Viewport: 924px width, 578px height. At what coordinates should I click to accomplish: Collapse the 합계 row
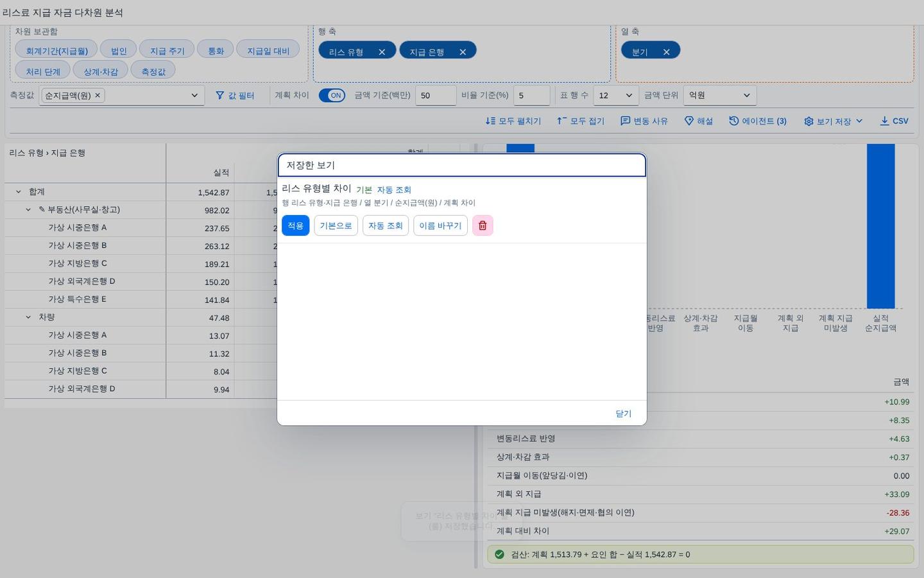pyautogui.click(x=18, y=191)
